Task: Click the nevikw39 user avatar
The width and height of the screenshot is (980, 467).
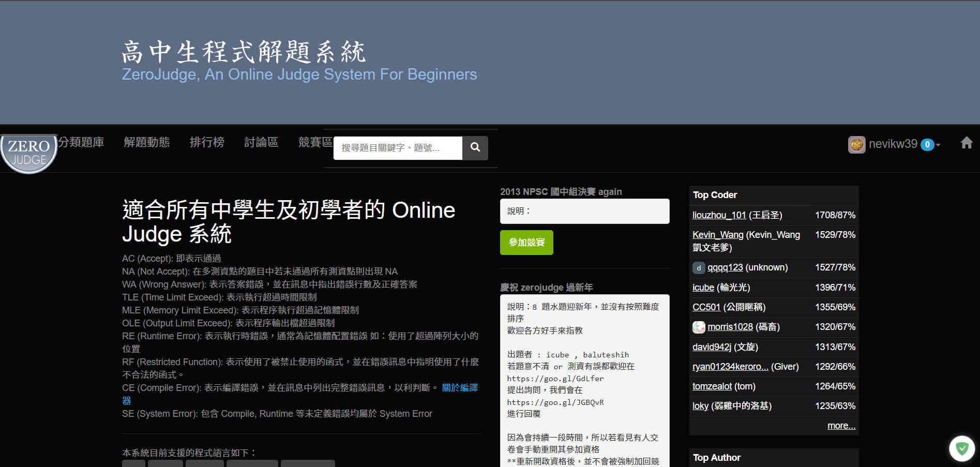Action: point(856,144)
